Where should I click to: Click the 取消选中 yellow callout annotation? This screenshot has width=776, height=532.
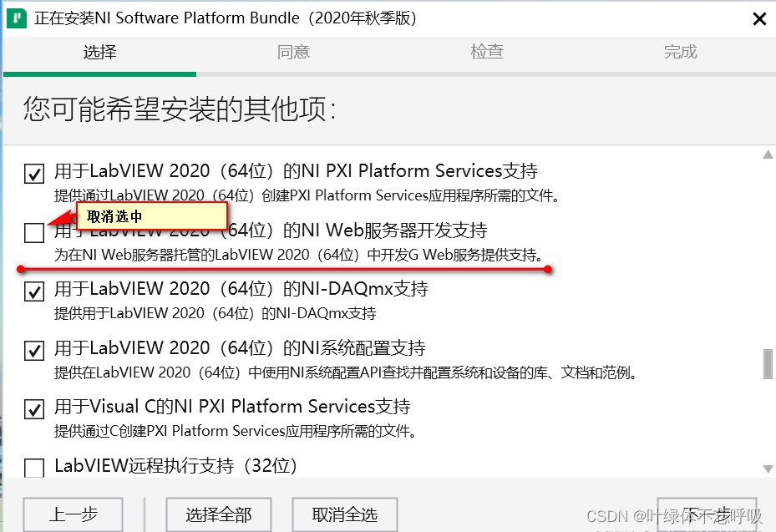click(x=152, y=215)
